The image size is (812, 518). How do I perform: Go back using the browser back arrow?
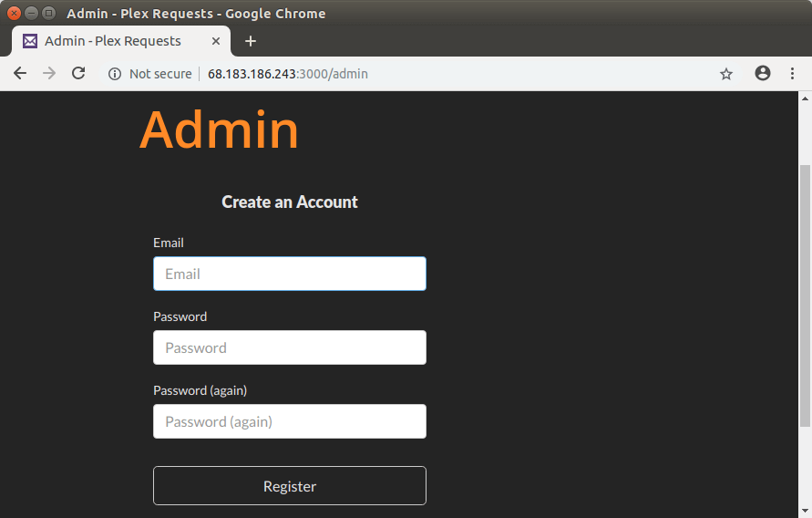click(x=20, y=74)
